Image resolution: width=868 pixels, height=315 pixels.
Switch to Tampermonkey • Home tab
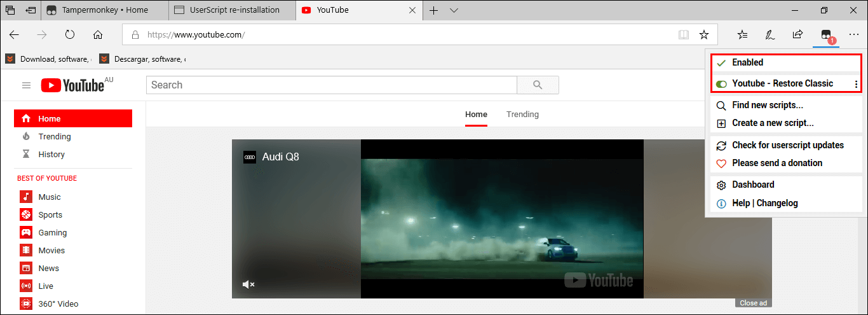(x=105, y=10)
